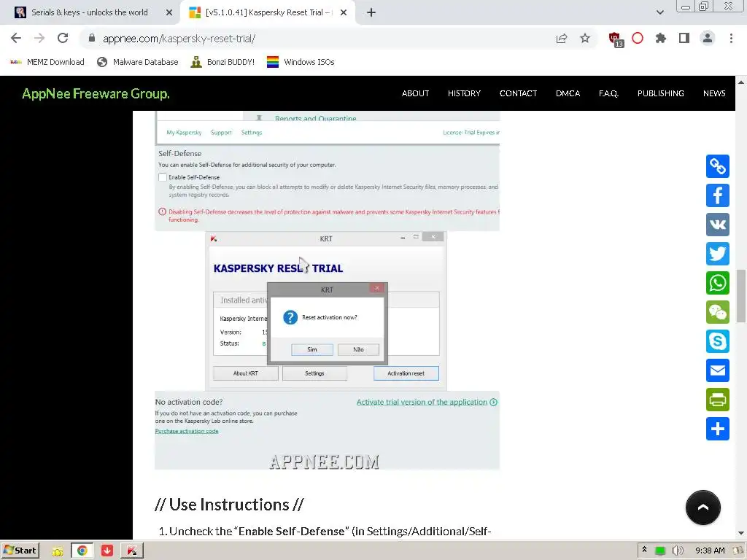This screenshot has width=747, height=560.
Task: Go to AppNee Freeware Group home
Action: pos(96,93)
